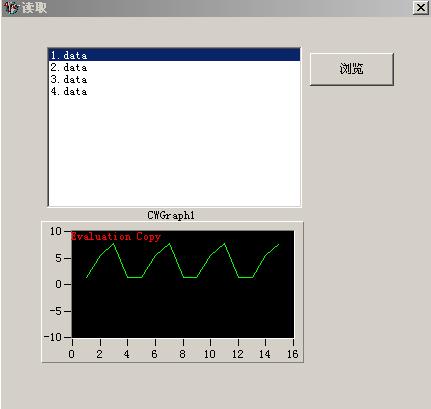Click the Y-axis zero tick label

[59, 284]
